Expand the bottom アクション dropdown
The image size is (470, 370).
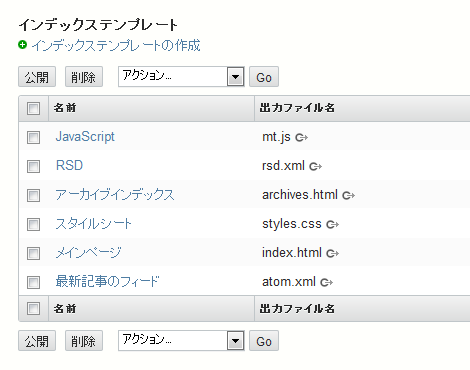coord(181,341)
